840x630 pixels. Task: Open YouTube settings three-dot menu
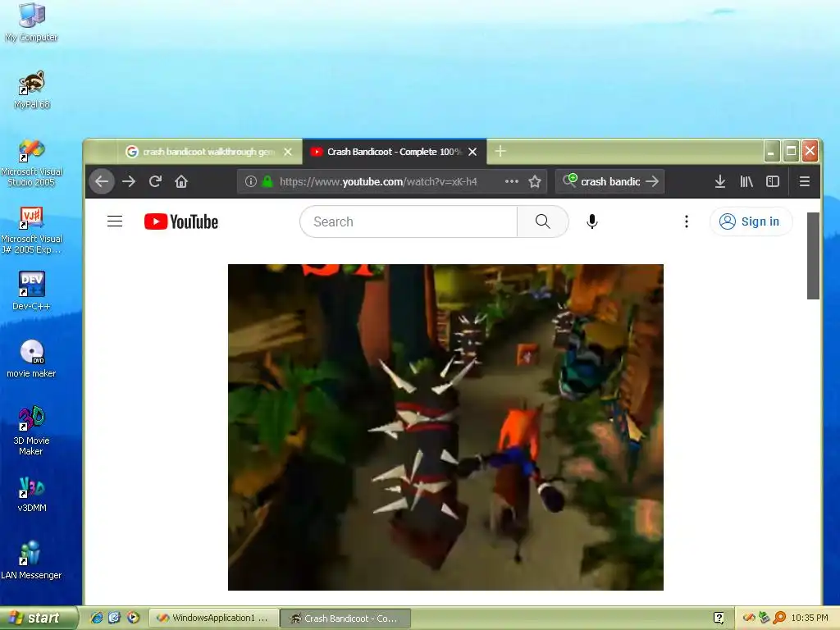pos(687,221)
